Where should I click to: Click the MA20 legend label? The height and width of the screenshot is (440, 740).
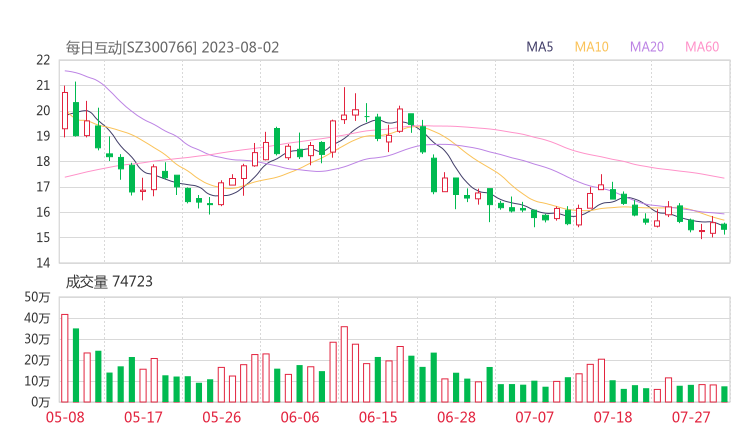647,47
